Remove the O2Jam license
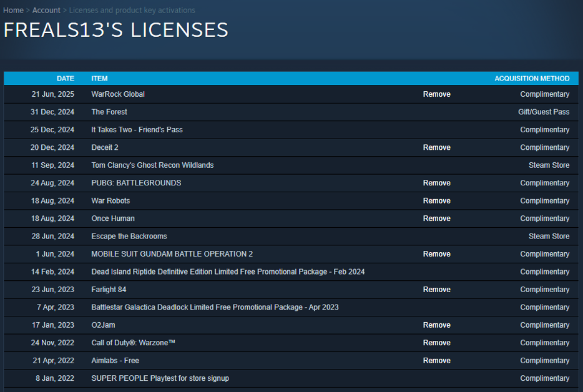Image resolution: width=583 pixels, height=392 pixels. [x=436, y=325]
